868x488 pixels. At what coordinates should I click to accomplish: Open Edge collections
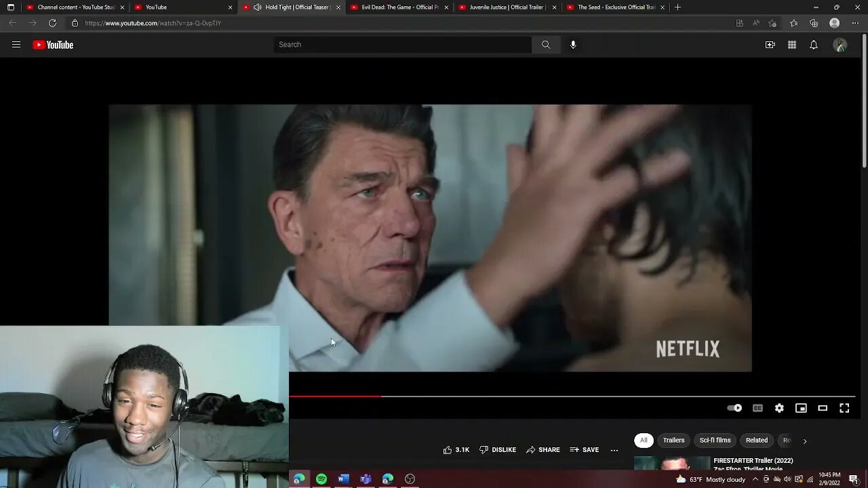(x=814, y=23)
